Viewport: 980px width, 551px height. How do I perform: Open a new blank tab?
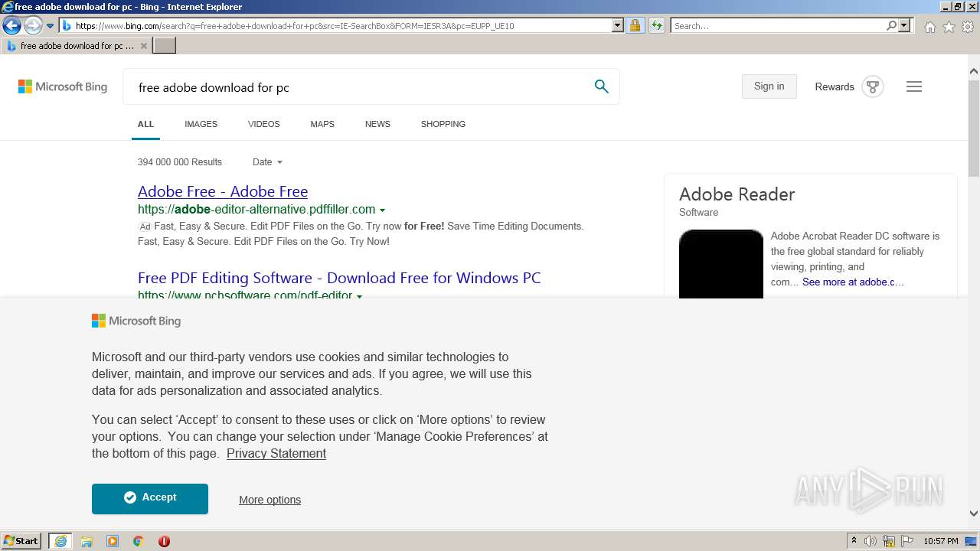click(165, 46)
